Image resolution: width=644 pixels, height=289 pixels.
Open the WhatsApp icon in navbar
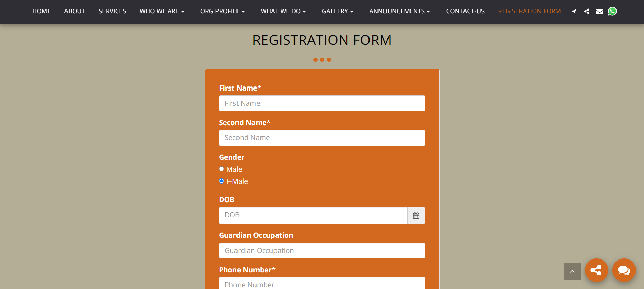[x=612, y=12]
